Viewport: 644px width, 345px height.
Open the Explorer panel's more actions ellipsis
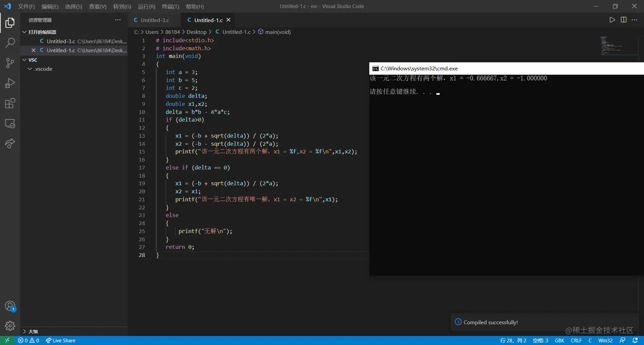pyautogui.click(x=118, y=20)
